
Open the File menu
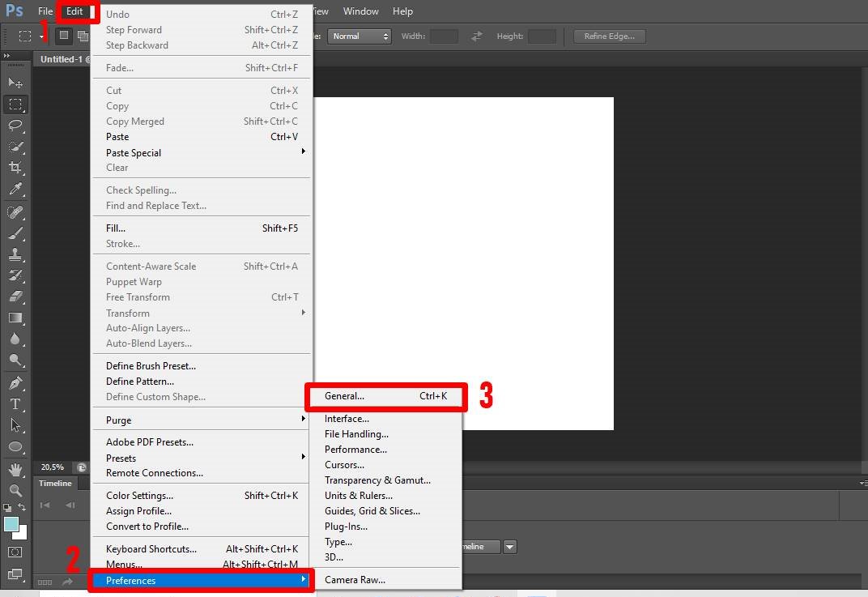45,11
